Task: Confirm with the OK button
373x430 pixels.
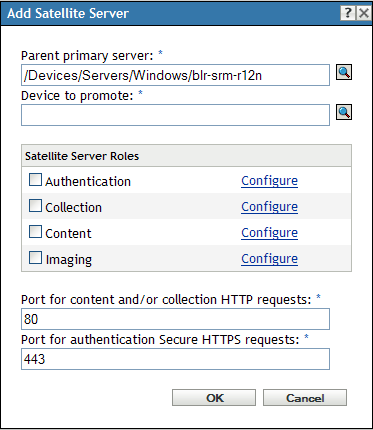Action: [214, 398]
